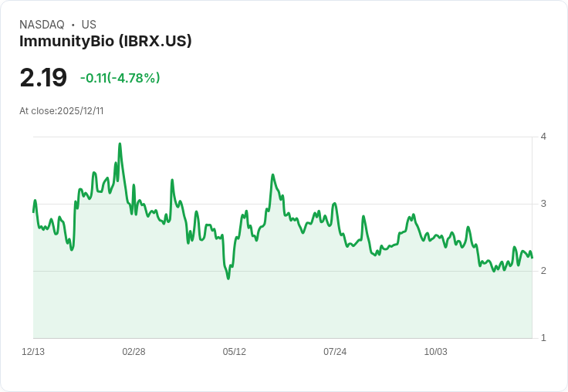568x392 pixels.
Task: Click the 4 label on the price axis
Action: 543,137
